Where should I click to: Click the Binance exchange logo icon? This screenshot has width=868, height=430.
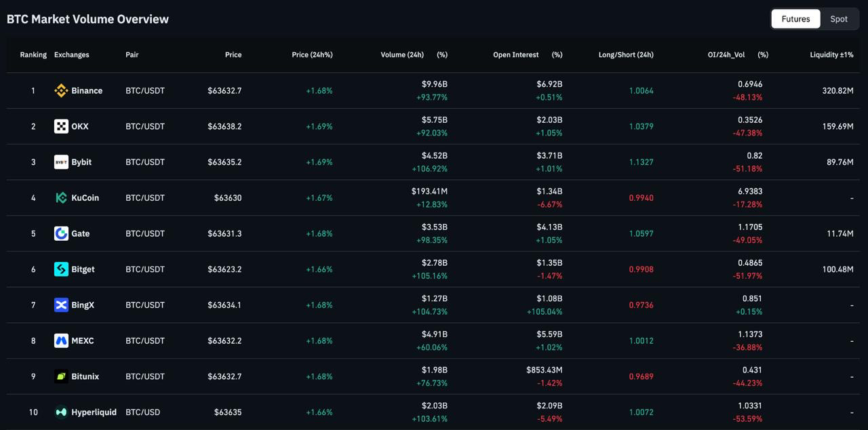pos(61,91)
